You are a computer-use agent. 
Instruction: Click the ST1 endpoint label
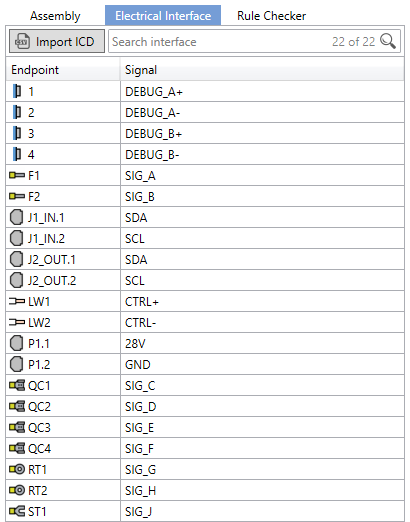click(x=37, y=511)
